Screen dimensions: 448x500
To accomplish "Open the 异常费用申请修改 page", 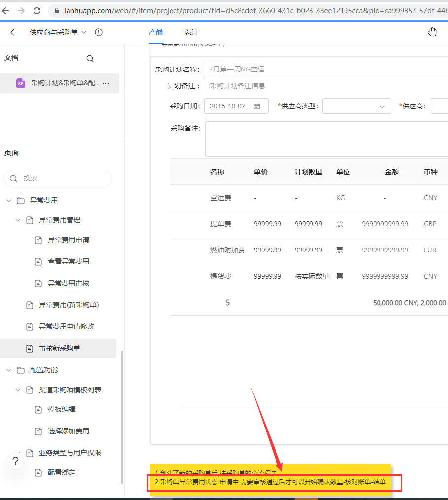I will coord(66,326).
